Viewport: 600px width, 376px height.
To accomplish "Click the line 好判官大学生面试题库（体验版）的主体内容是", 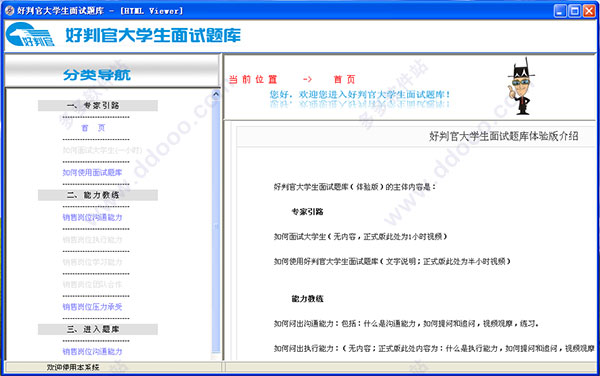I will (x=355, y=187).
